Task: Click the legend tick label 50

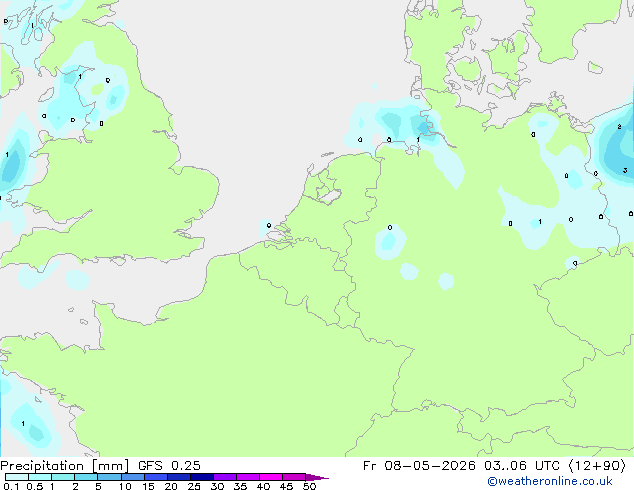Action: click(309, 486)
